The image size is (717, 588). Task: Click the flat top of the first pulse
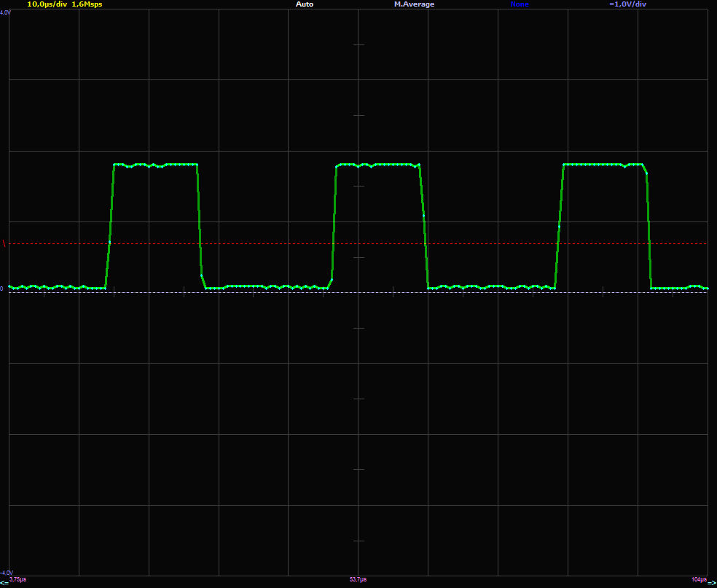point(155,165)
